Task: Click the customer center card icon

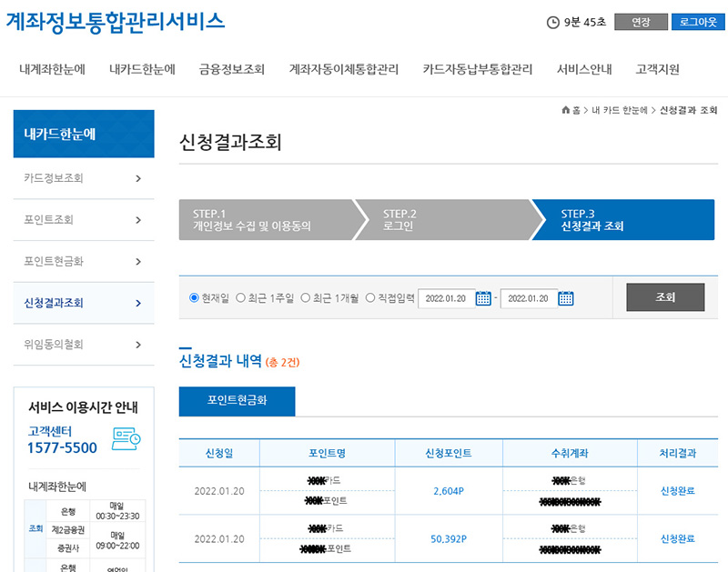Action: [126, 439]
